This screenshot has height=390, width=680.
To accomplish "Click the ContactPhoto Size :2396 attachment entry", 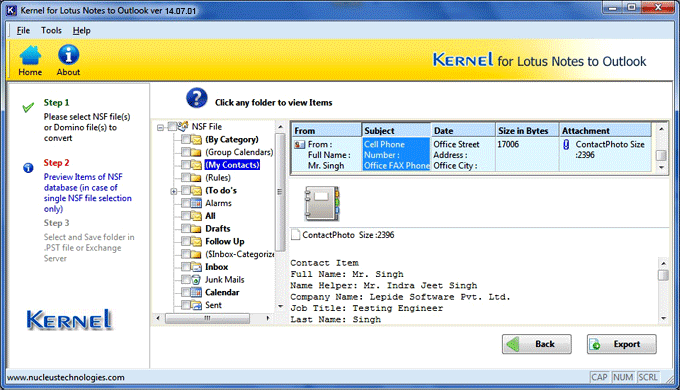I will pyautogui.click(x=343, y=235).
